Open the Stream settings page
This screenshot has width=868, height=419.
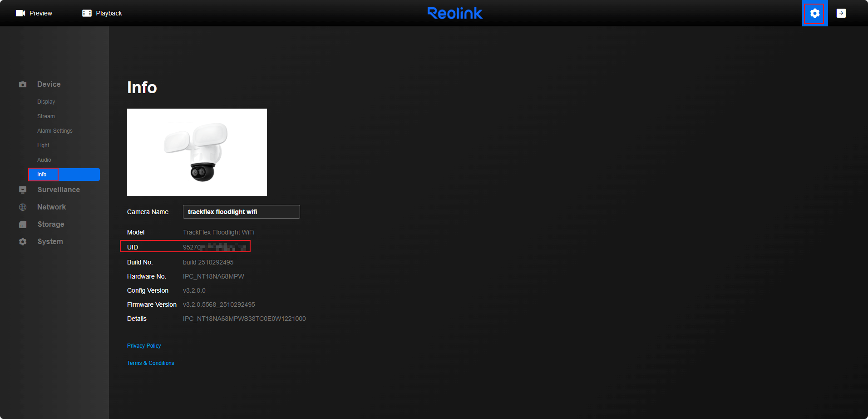point(45,116)
